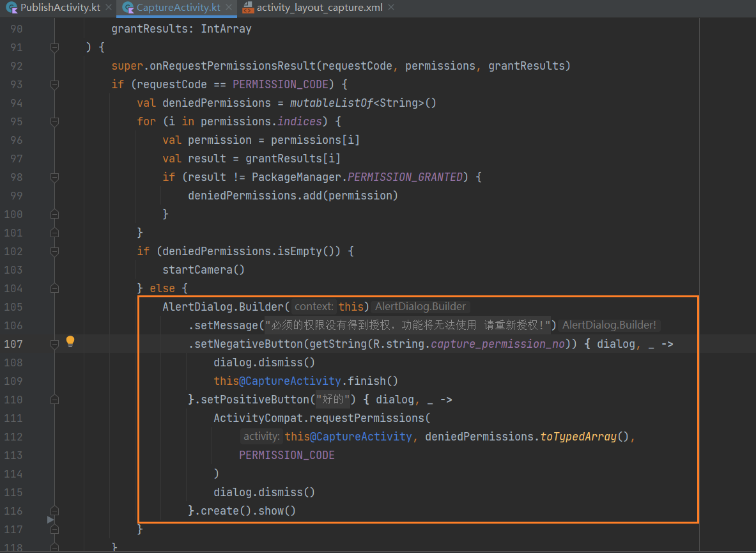Click deniedPermissions.add(permission) on line 99
Screen dimensions: 756x553
[293, 196]
